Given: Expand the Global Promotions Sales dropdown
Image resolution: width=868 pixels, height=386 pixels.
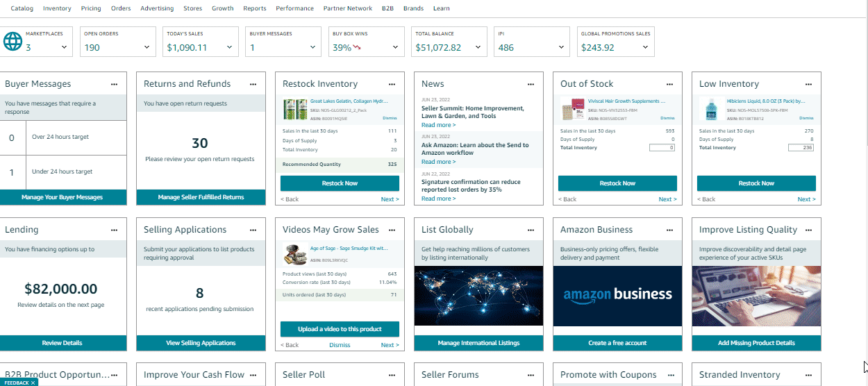Looking at the screenshot, I should (645, 47).
